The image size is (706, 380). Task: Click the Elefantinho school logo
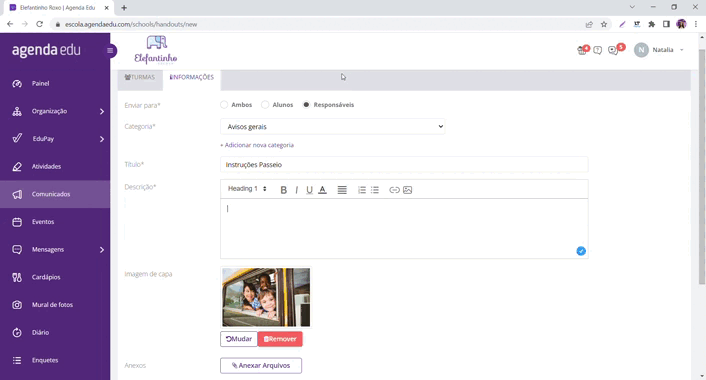pyautogui.click(x=156, y=50)
